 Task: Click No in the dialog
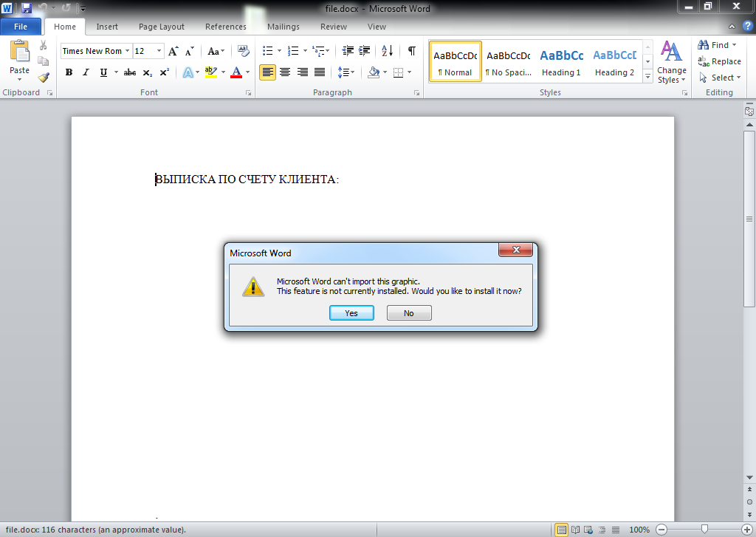409,313
